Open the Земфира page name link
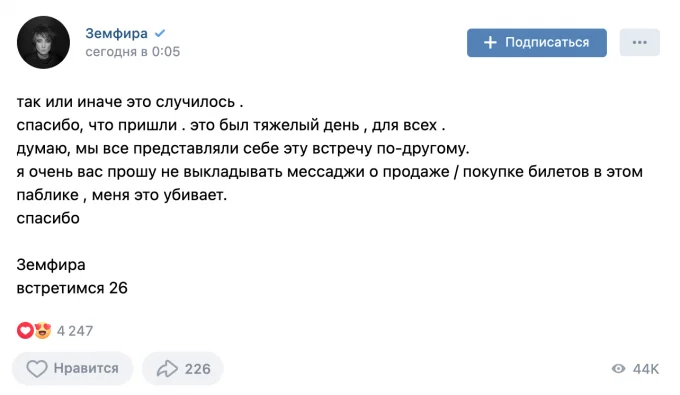680x395 pixels. 116,33
